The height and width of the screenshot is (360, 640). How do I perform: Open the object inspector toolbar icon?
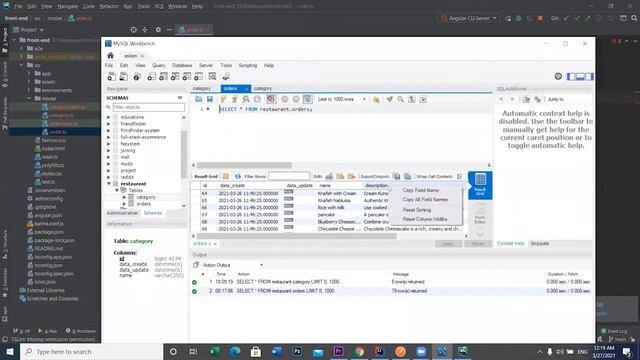pos(137,76)
